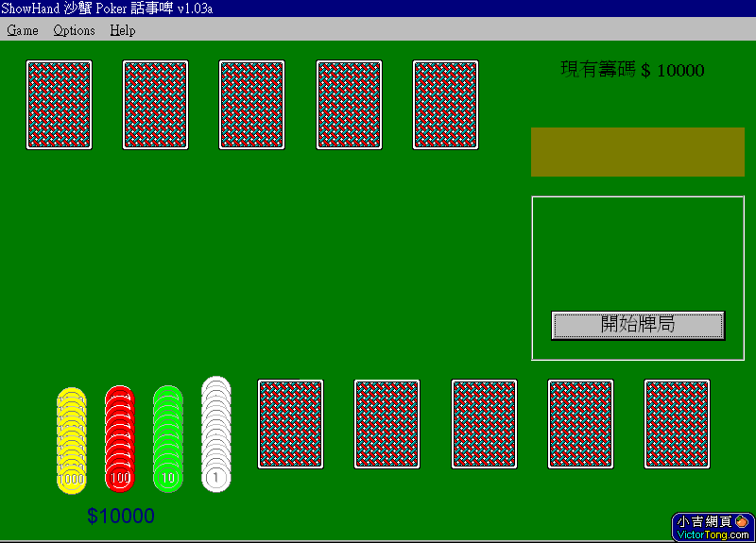The image size is (756, 543).
Task: Open the Help menu
Action: tap(123, 30)
